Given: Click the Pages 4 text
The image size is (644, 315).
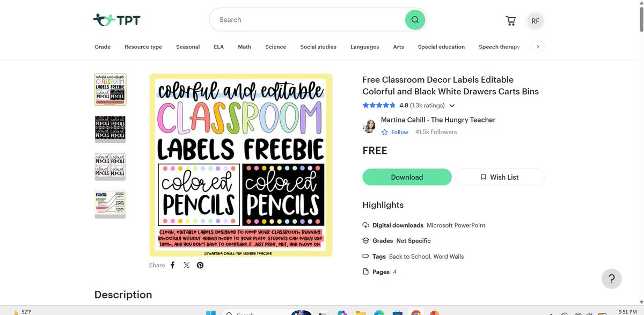Looking at the screenshot, I should (384, 272).
